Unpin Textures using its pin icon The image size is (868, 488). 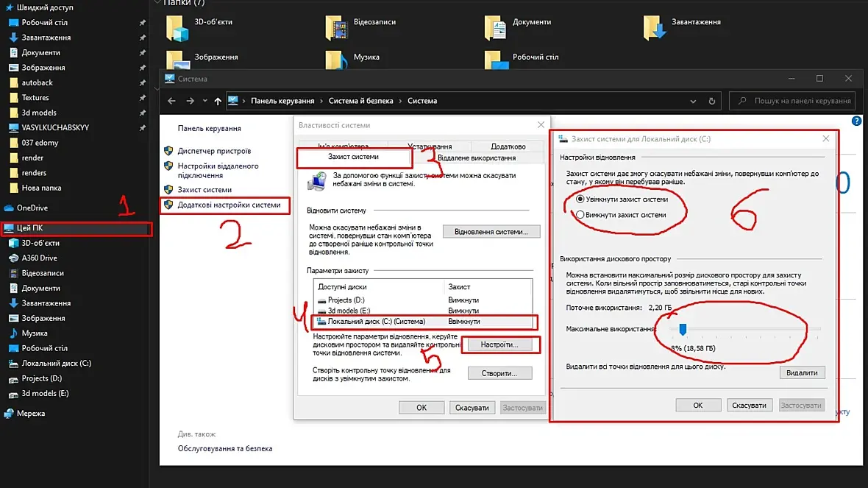point(142,97)
